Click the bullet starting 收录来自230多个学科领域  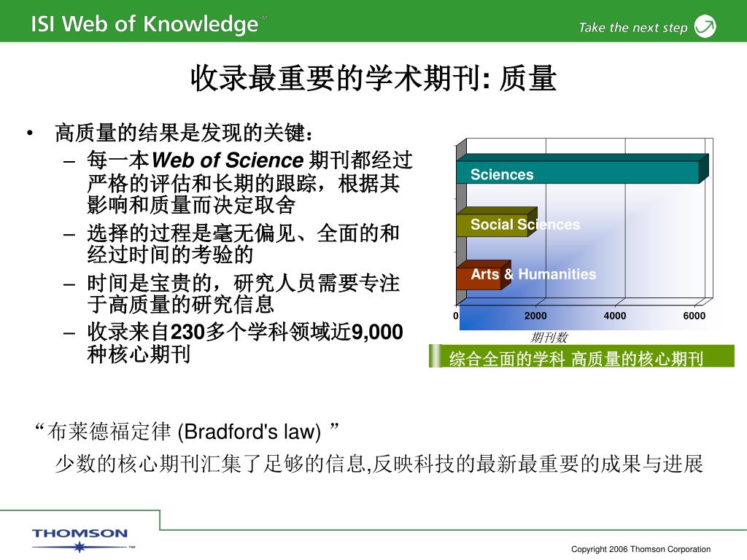245,343
